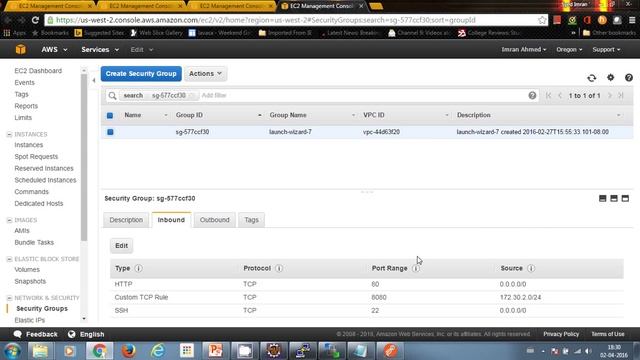Go to the first page of results

click(548, 95)
